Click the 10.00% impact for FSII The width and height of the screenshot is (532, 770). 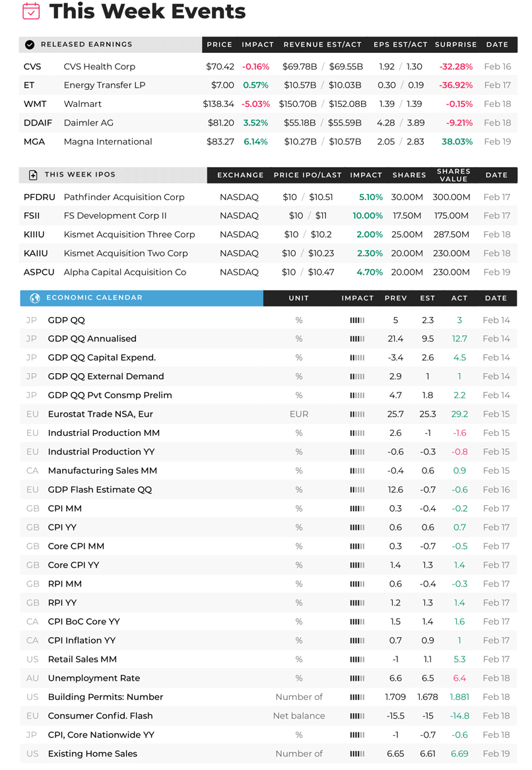pos(368,216)
